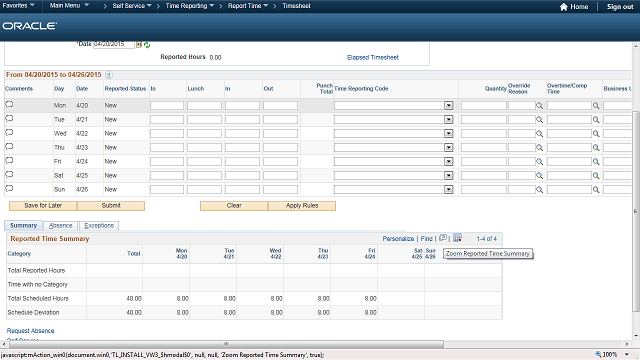This screenshot has width=640, height=360.
Task: Open comment bubble for Thu 4/23
Action: [x=9, y=147]
